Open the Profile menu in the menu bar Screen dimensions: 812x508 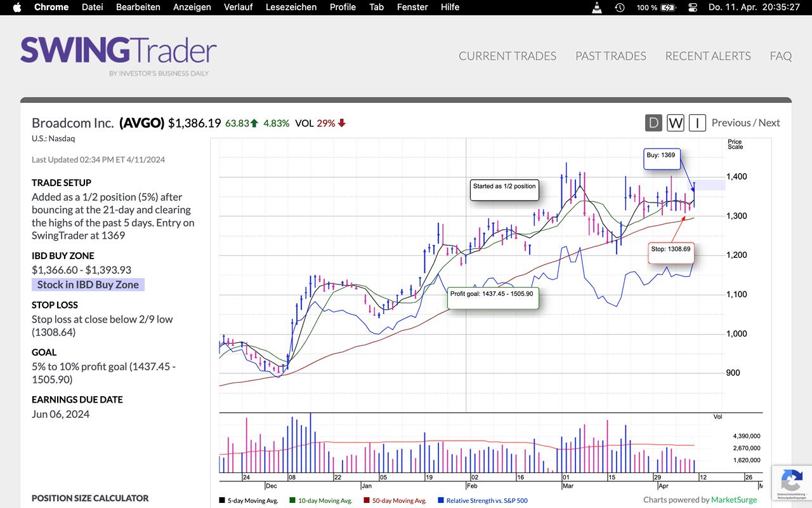(x=343, y=7)
